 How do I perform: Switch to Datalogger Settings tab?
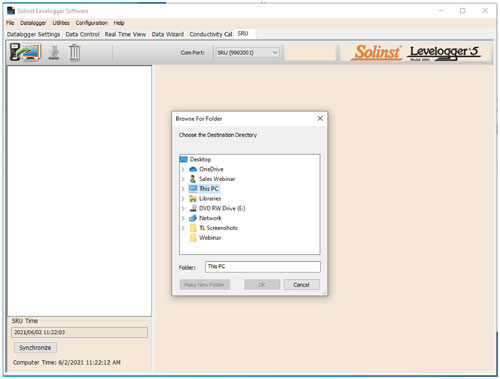pyautogui.click(x=33, y=34)
